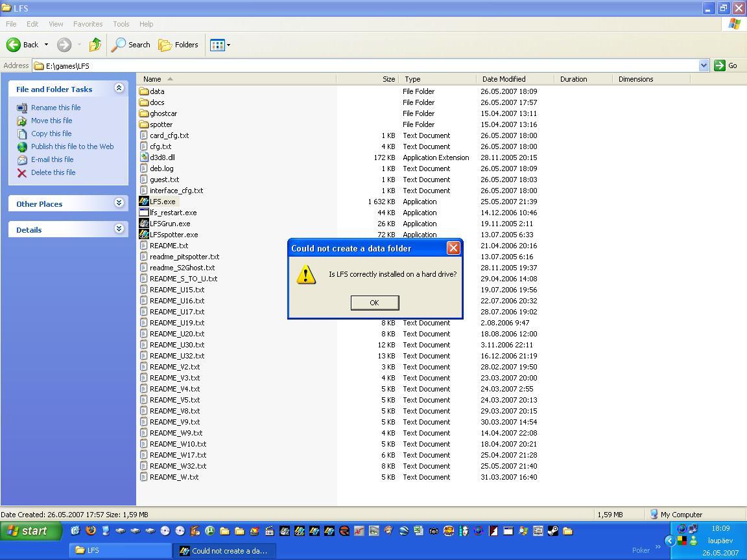Launch Steam from Quick Launch

click(x=552, y=530)
